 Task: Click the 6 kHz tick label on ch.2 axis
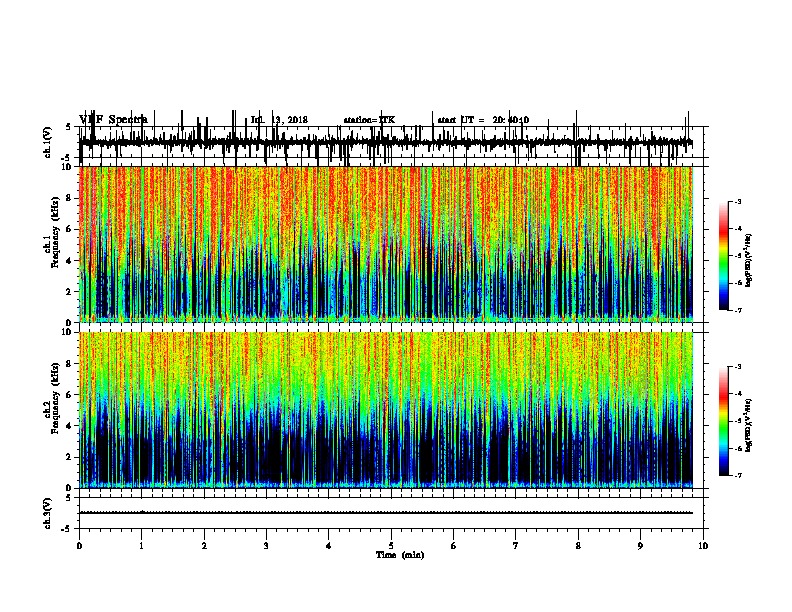click(70, 395)
